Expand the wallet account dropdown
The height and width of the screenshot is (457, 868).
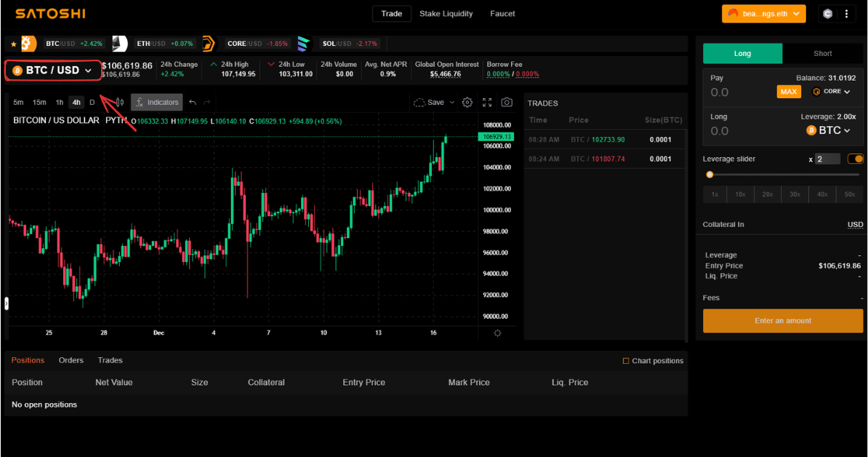point(763,14)
